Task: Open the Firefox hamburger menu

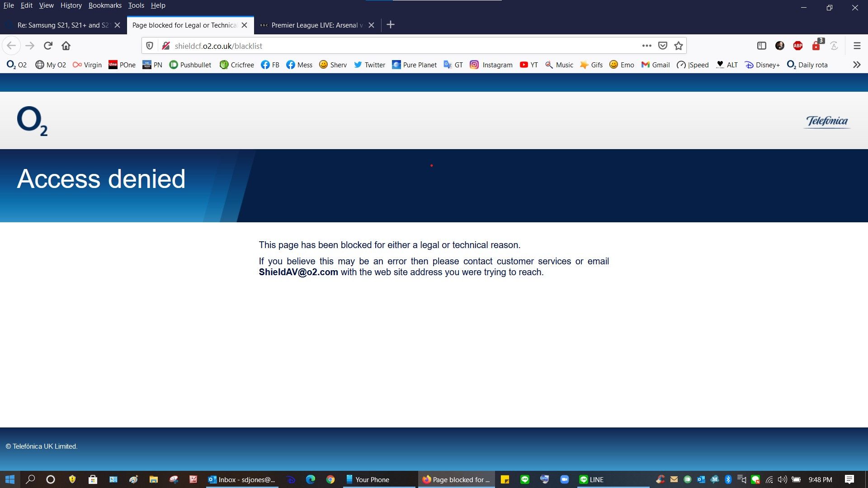Action: (x=857, y=46)
